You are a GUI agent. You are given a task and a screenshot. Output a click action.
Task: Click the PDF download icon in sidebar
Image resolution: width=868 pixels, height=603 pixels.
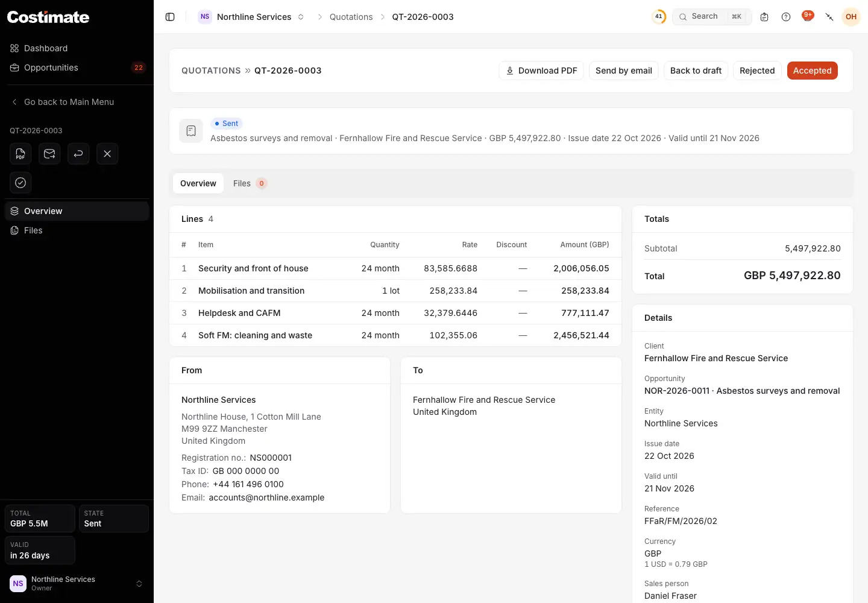pyautogui.click(x=20, y=154)
